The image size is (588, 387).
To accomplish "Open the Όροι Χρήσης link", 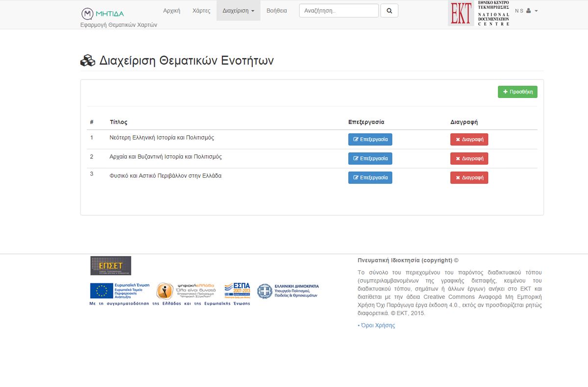I will [x=377, y=326].
